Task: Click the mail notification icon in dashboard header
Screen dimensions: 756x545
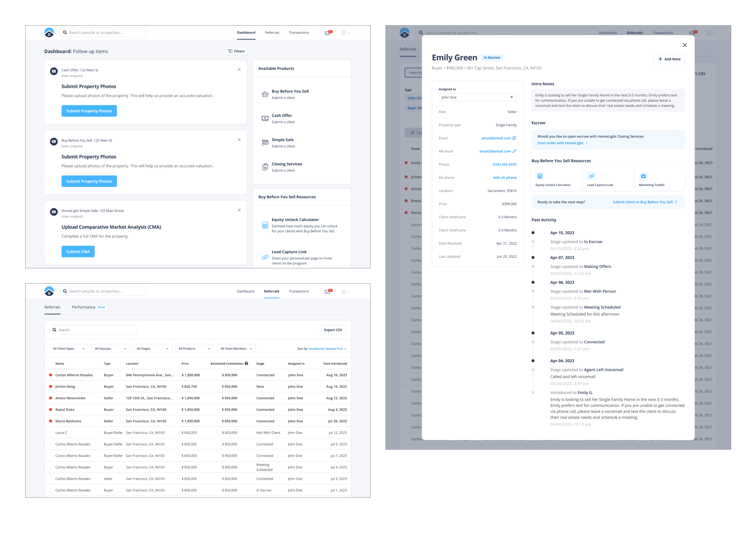Action: pyautogui.click(x=328, y=33)
